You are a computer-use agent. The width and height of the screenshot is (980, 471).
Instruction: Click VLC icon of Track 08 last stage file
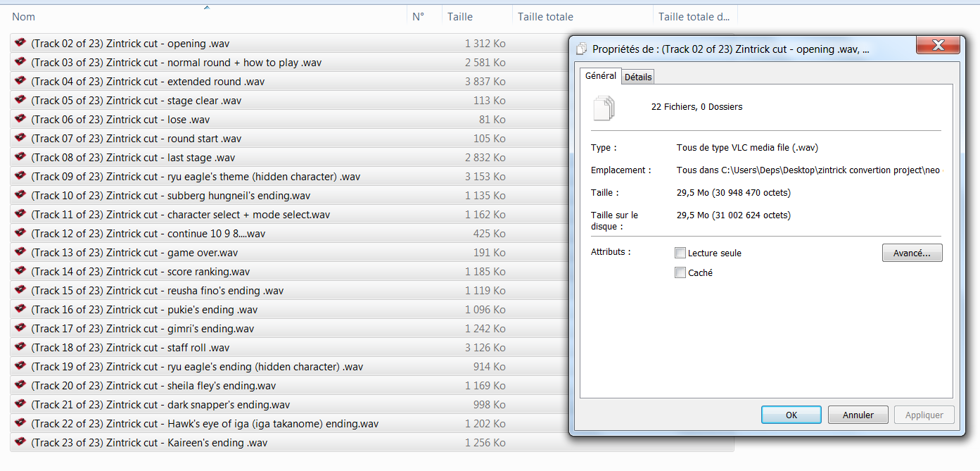pos(20,157)
